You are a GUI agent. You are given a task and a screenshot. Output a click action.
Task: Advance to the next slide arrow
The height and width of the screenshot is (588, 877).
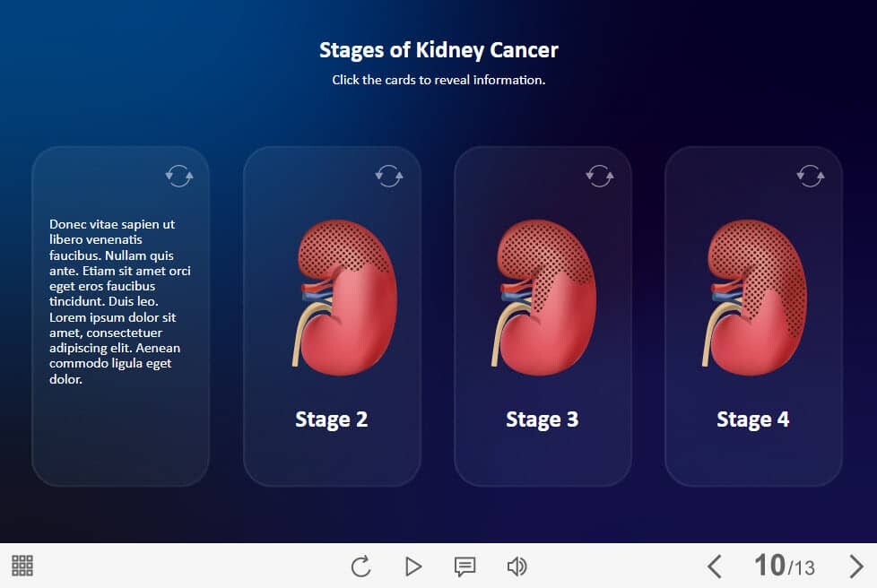[x=855, y=566]
